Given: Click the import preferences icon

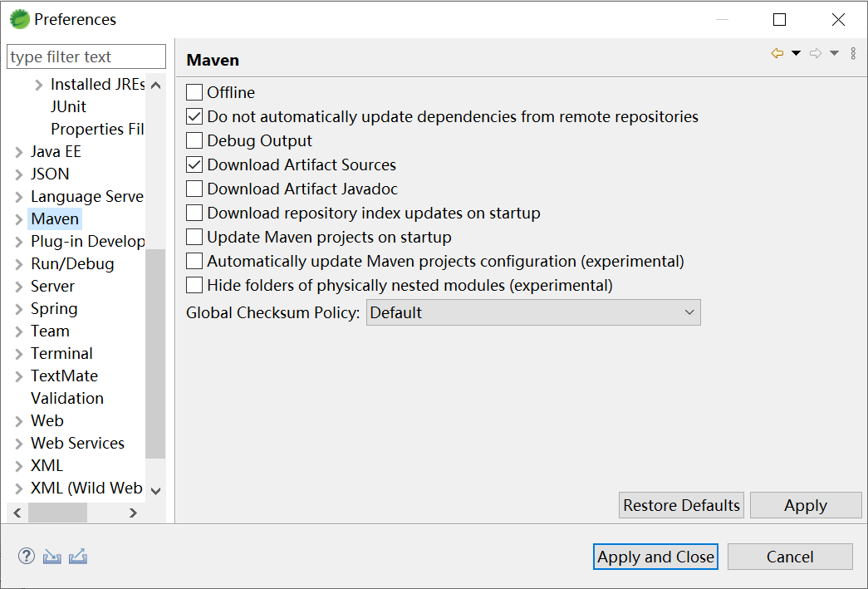Looking at the screenshot, I should pos(52,557).
